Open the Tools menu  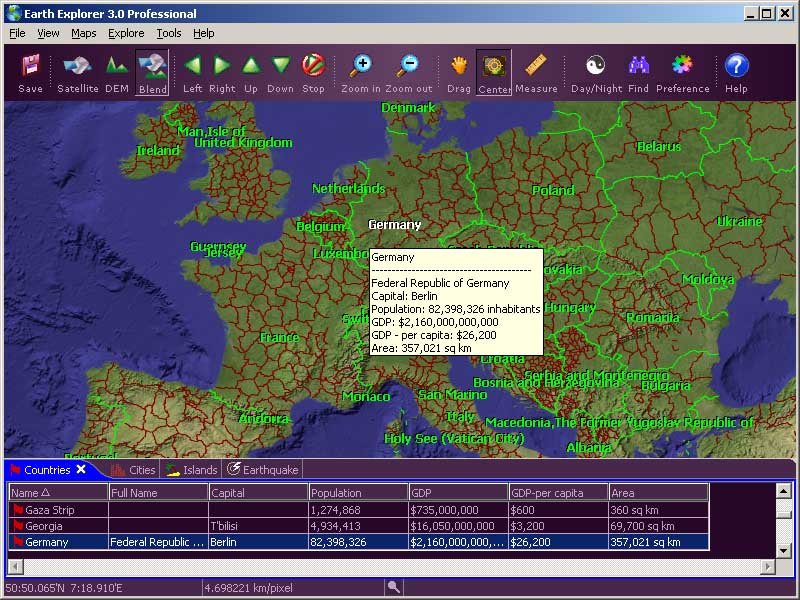169,33
